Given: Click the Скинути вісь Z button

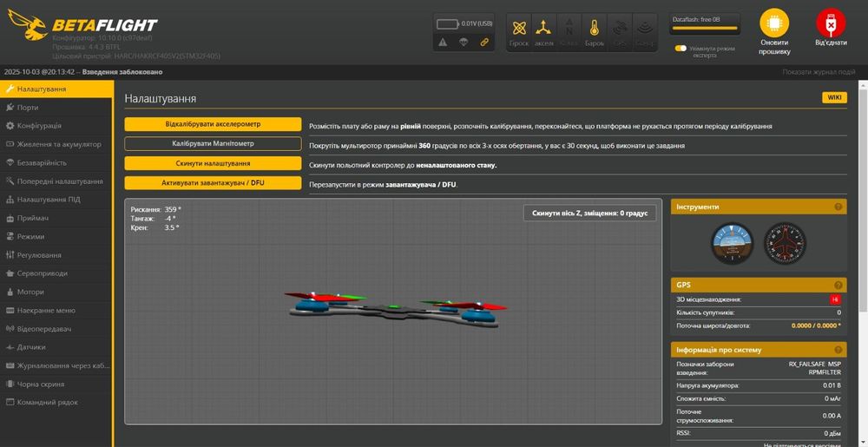Looking at the screenshot, I should [x=589, y=213].
